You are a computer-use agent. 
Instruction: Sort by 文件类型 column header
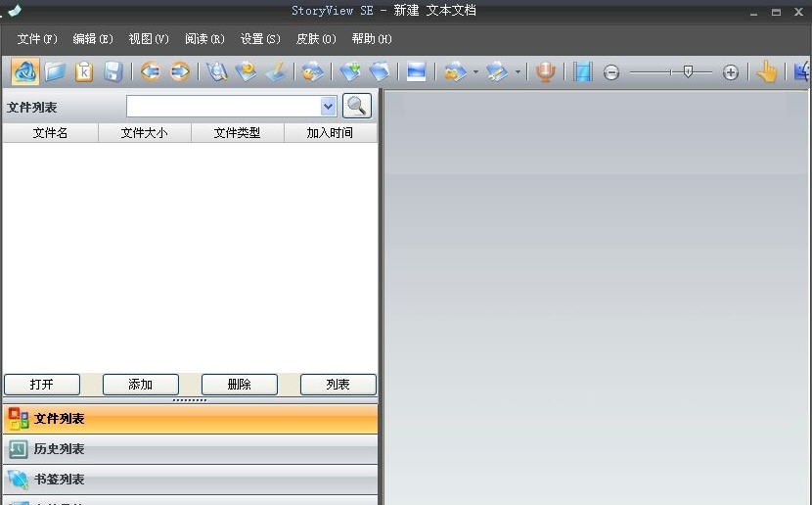pos(238,133)
